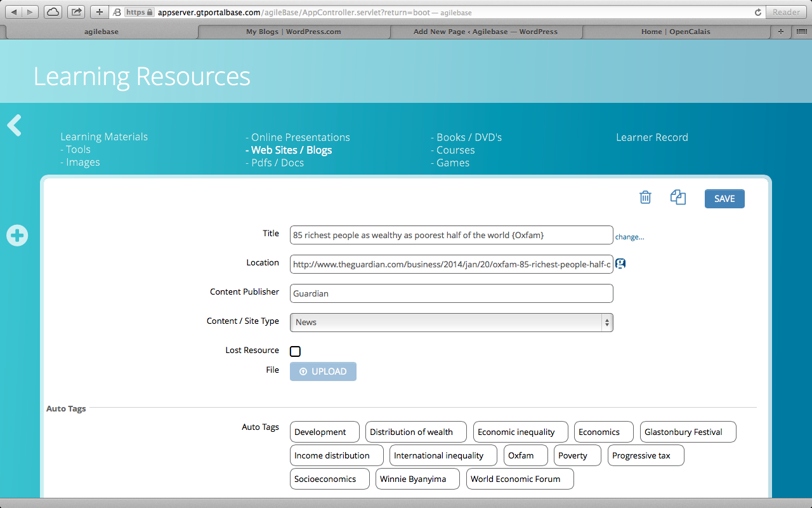Toggle the Lost Resource checkbox

point(295,351)
